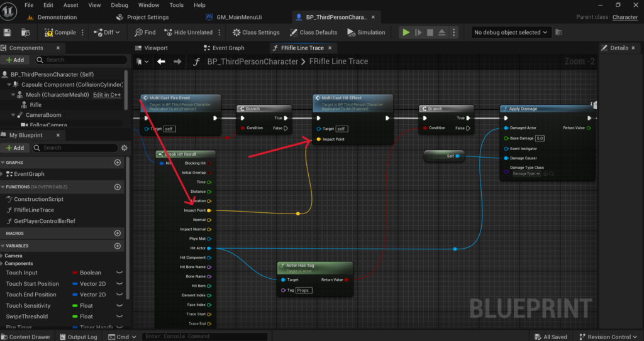Open My Blueprint settings gear
Viewport: 644px width, 341px height.
point(125,148)
